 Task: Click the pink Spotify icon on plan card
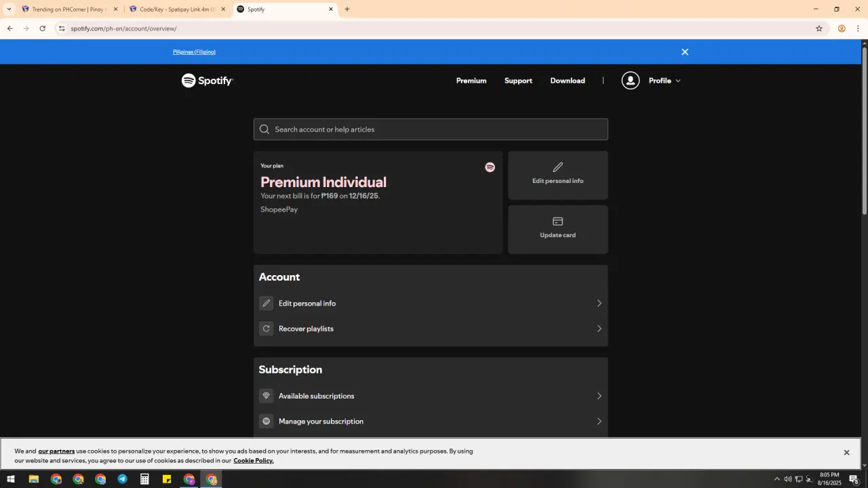(490, 167)
